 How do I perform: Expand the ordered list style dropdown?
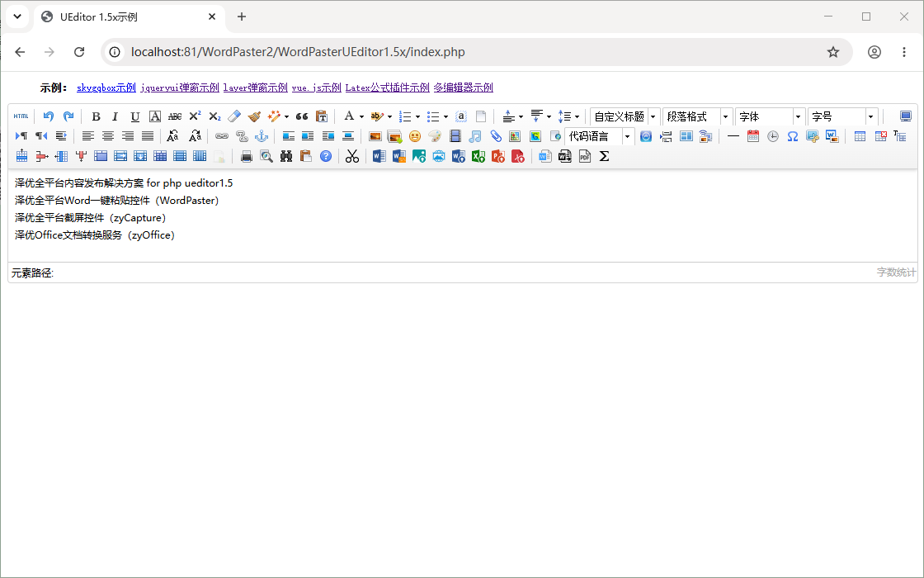coord(417,116)
